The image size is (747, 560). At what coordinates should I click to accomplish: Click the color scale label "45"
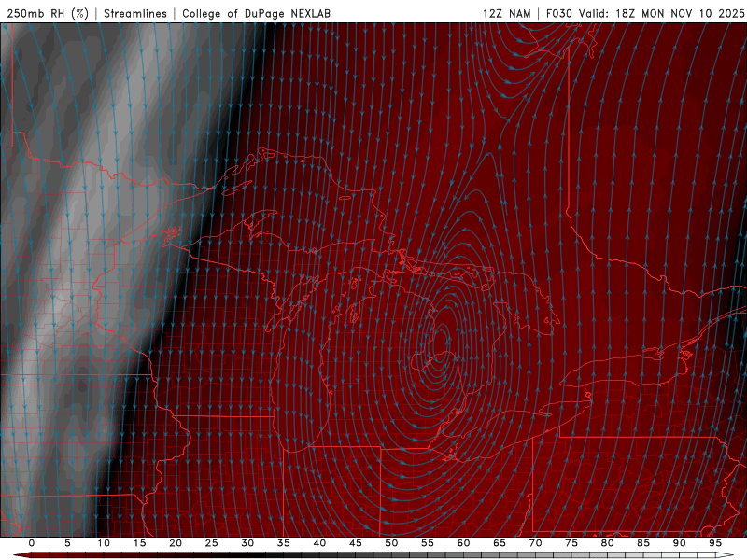coord(356,543)
